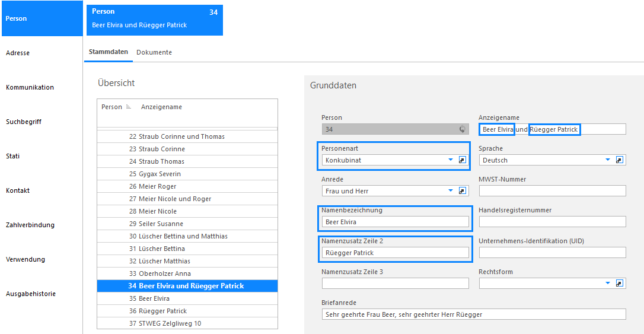Viewport: 644px width, 334px height.
Task: Click into the Anzeigename input field
Action: (553, 129)
